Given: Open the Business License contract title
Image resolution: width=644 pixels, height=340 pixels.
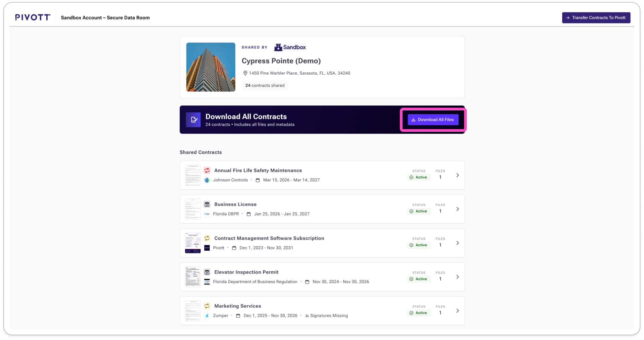Looking at the screenshot, I should (235, 204).
